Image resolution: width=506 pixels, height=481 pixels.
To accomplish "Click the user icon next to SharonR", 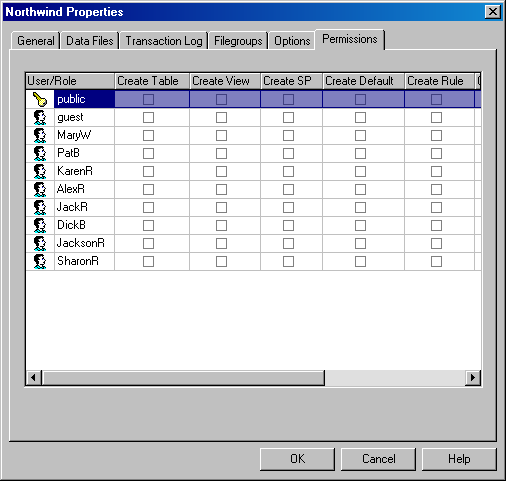I will coord(40,261).
